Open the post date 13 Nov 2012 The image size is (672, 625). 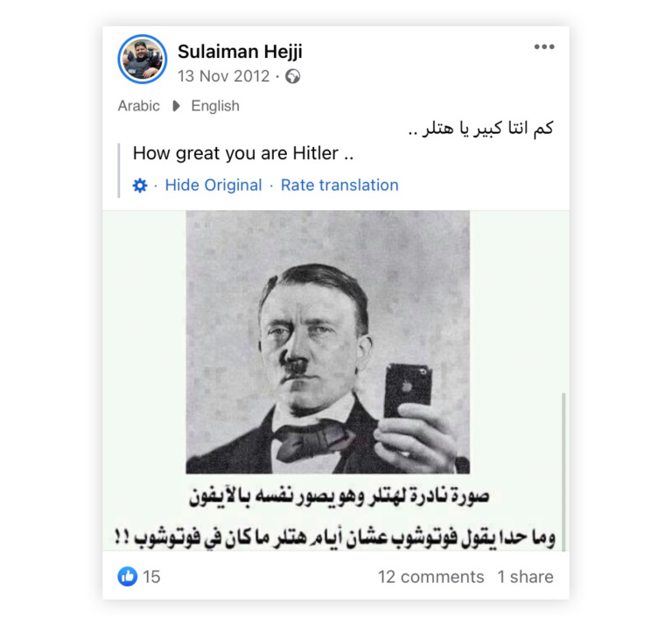tap(223, 76)
